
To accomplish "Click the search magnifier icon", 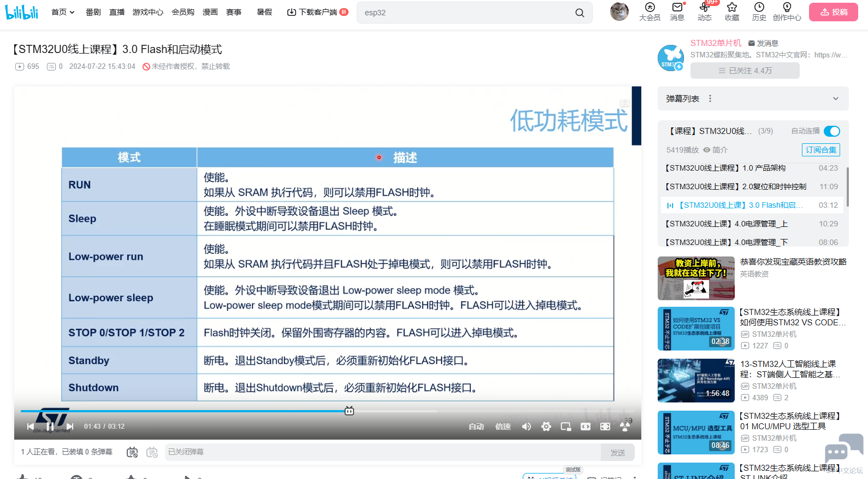I will point(580,13).
